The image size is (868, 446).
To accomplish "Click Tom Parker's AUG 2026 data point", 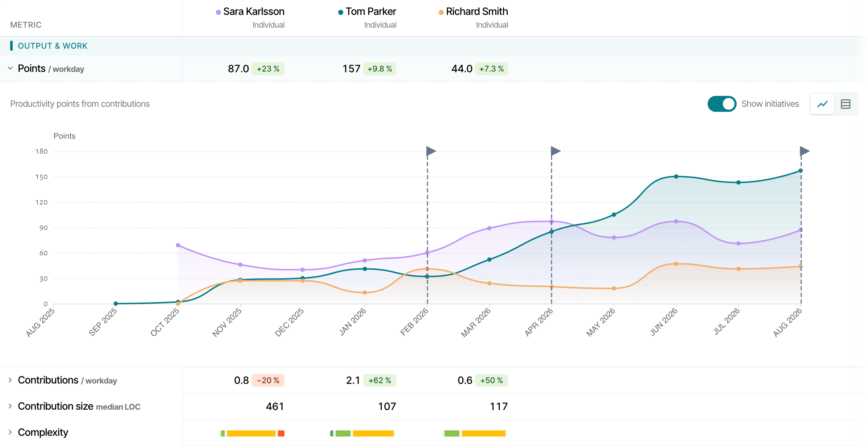I will point(801,171).
